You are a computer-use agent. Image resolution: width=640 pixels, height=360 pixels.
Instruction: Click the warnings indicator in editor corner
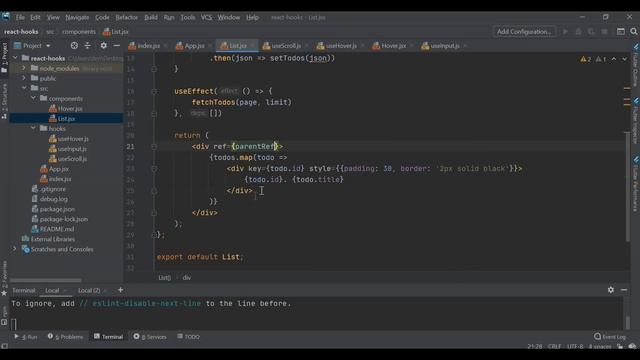click(x=593, y=59)
